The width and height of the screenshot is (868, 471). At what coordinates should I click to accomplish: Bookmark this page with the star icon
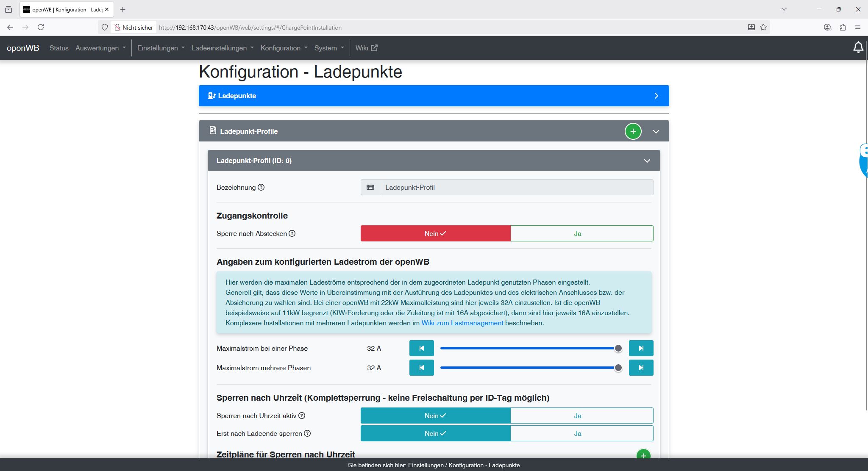[763, 27]
